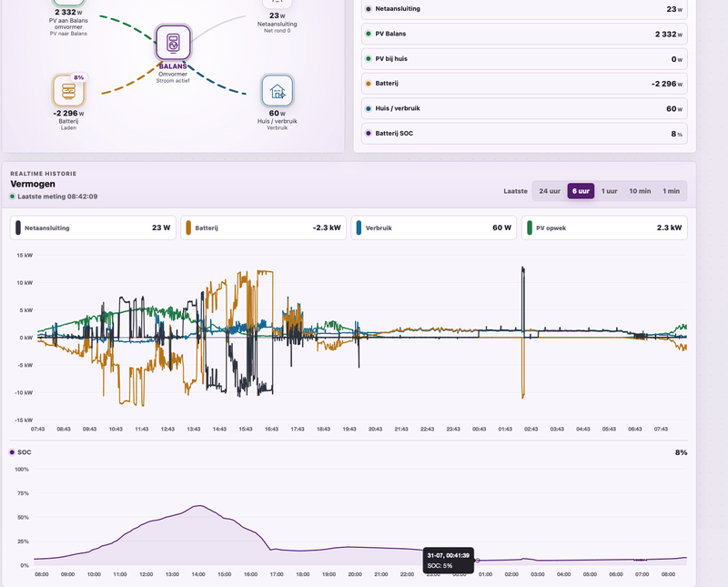Click the SOC data point marker near 01:00
This screenshot has height=587, width=728.
click(x=477, y=561)
